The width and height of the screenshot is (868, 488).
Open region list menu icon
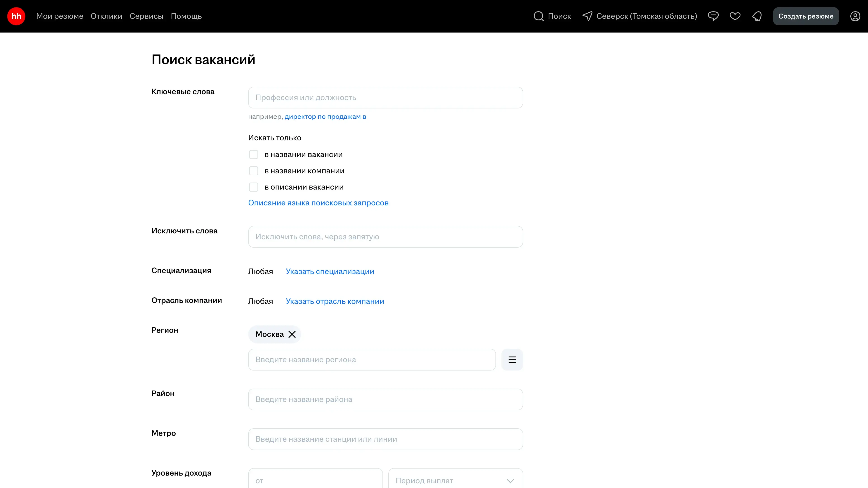[512, 360]
